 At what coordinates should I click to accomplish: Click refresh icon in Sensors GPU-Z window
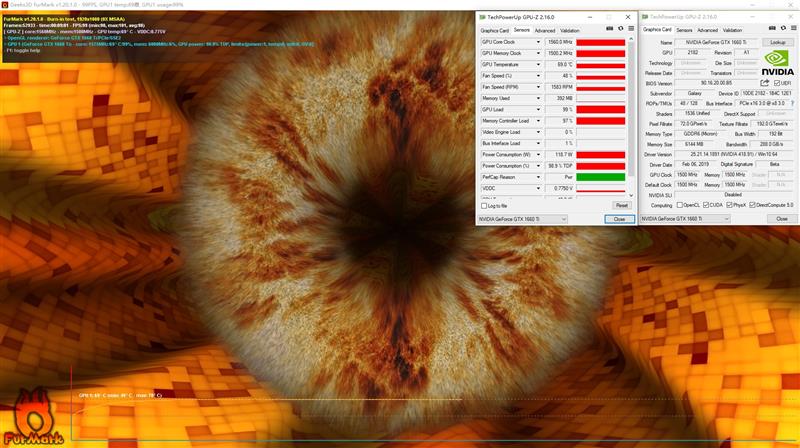point(620,29)
